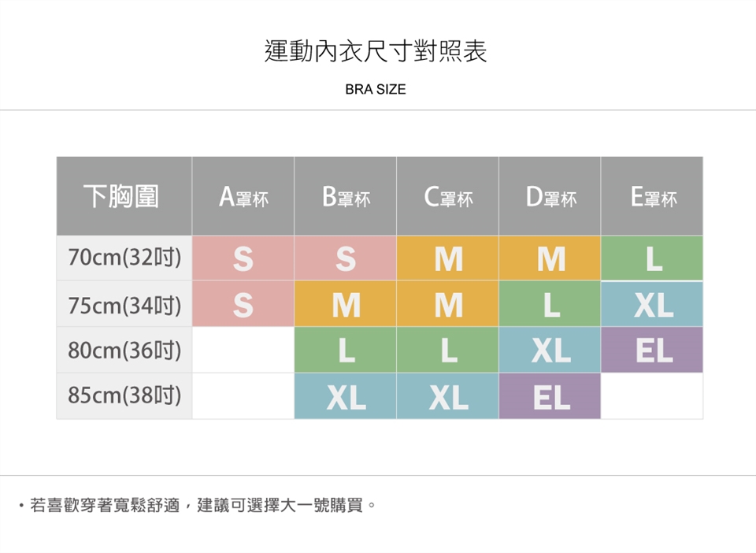
Task: Click the purple EL cell in 85cm row
Action: tap(550, 396)
